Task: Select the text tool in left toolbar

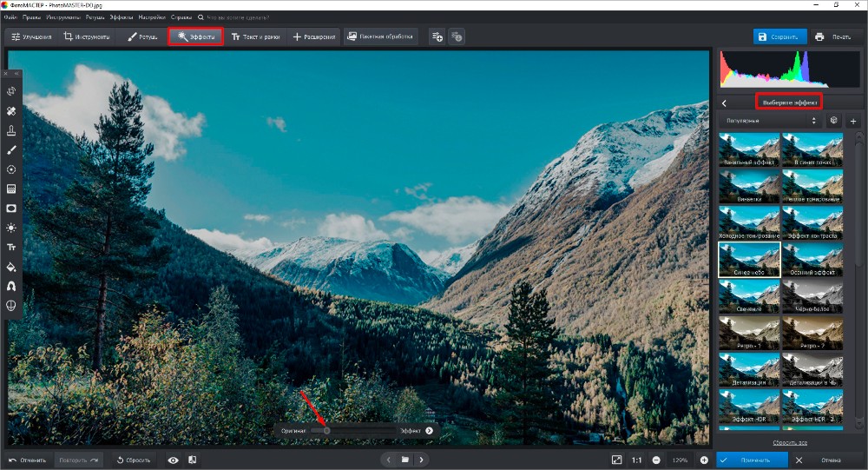Action: tap(11, 247)
